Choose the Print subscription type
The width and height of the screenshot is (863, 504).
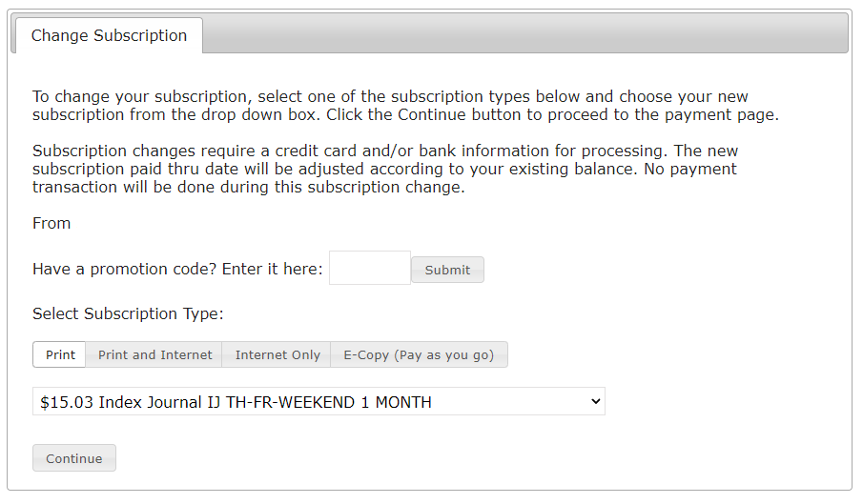click(x=60, y=354)
